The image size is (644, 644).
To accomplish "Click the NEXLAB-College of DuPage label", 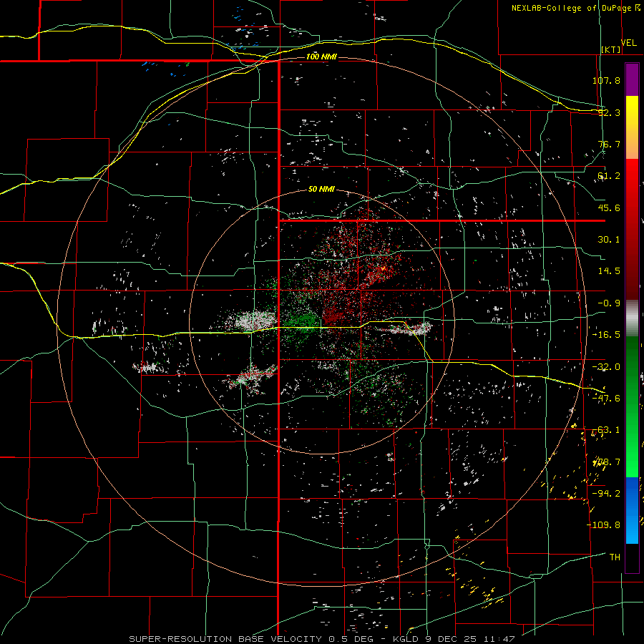I will (x=571, y=8).
